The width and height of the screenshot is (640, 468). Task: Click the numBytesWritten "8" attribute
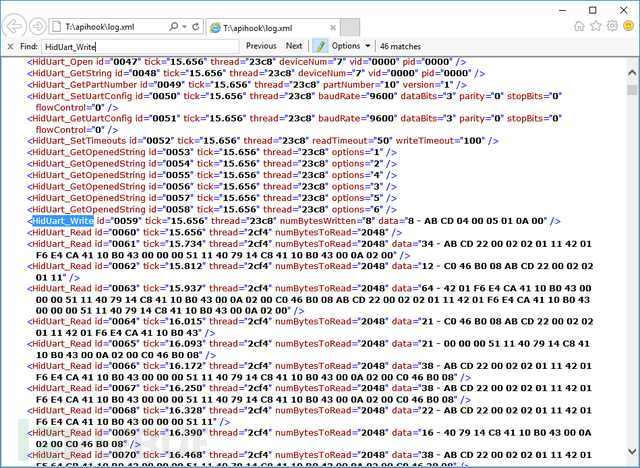tap(327, 221)
